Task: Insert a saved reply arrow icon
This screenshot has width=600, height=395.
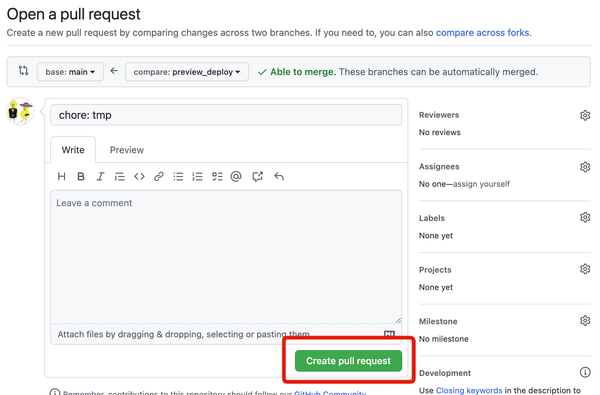Action: pos(279,176)
